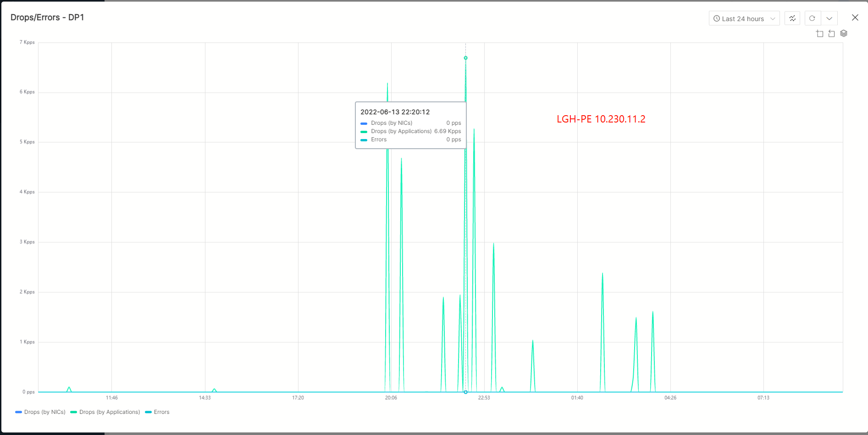
Task: Reset the chart zoom level
Action: 831,33
